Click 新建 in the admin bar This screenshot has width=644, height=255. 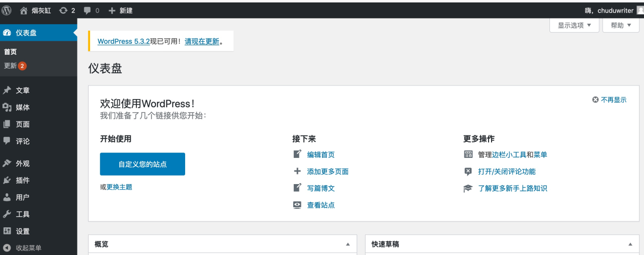coord(126,11)
